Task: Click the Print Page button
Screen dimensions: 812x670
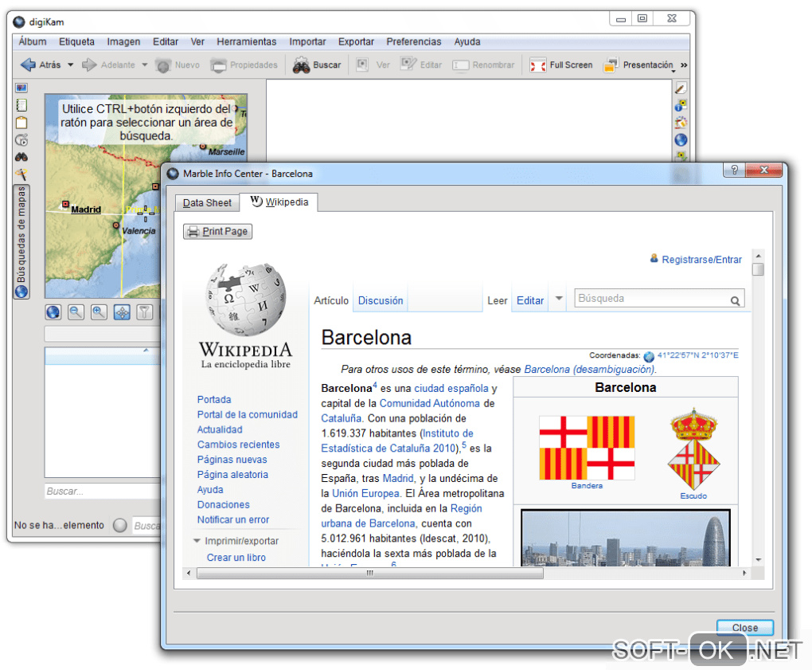Action: coord(217,231)
